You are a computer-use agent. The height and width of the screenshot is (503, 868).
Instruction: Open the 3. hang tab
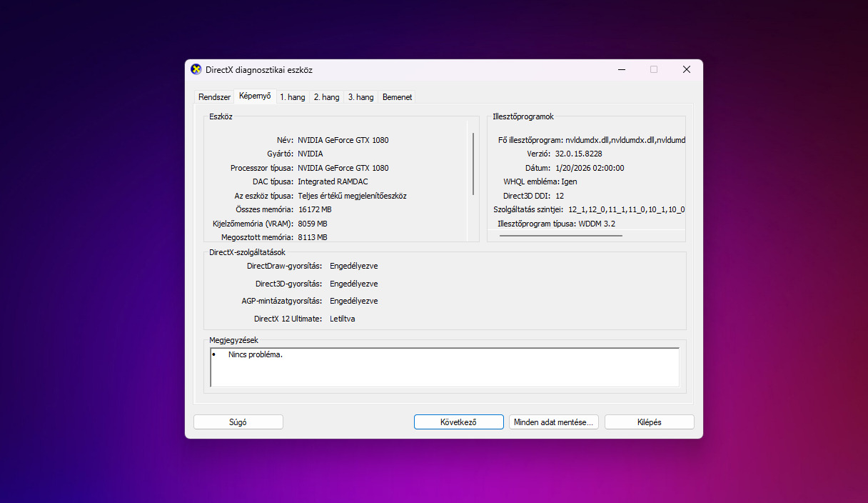click(361, 97)
